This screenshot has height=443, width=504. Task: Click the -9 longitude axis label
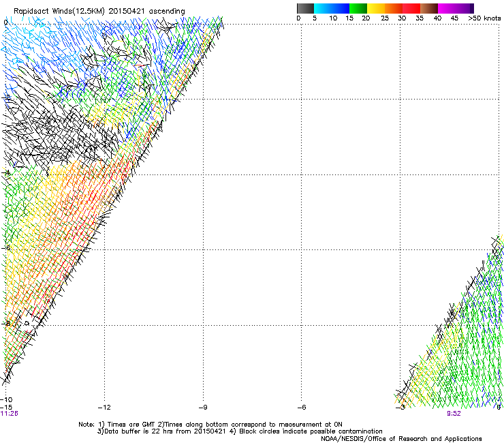pyautogui.click(x=203, y=408)
